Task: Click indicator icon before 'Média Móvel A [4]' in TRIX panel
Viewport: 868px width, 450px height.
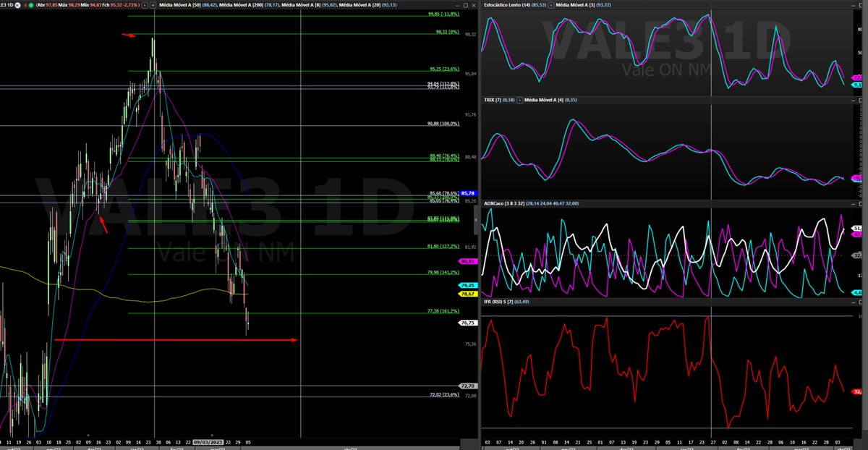Action: coord(519,99)
